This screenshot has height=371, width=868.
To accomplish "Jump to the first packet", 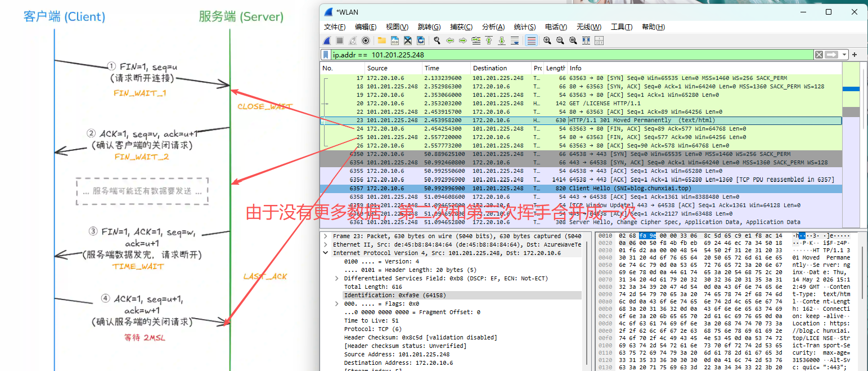I will [x=489, y=41].
